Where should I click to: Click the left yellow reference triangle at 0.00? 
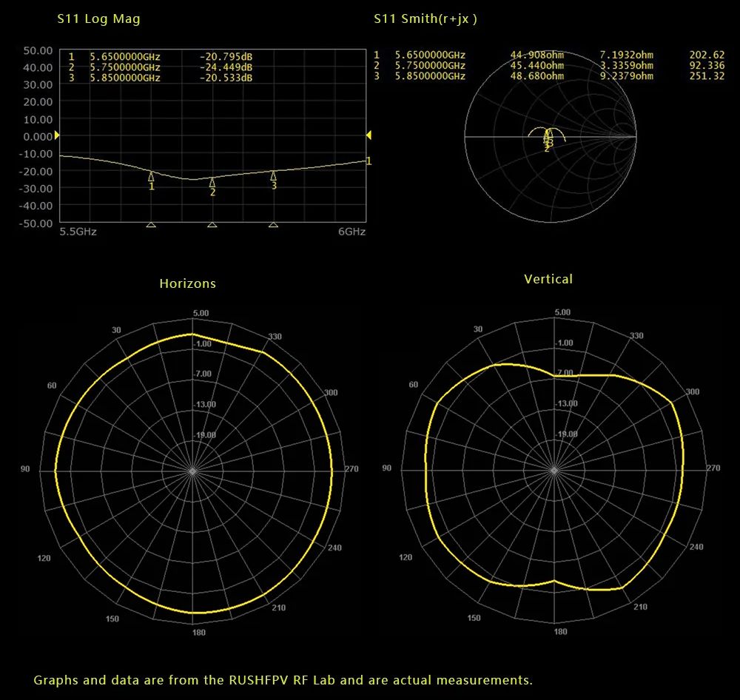pyautogui.click(x=56, y=135)
